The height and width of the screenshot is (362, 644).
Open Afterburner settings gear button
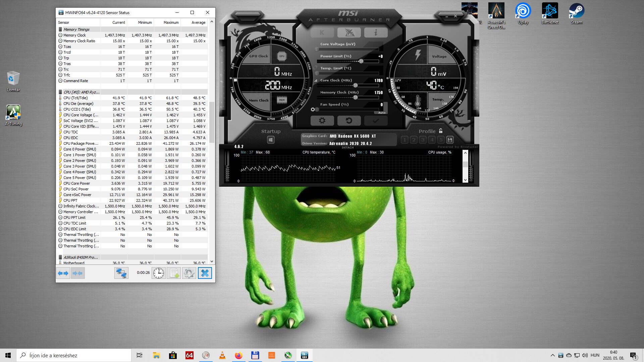click(322, 120)
